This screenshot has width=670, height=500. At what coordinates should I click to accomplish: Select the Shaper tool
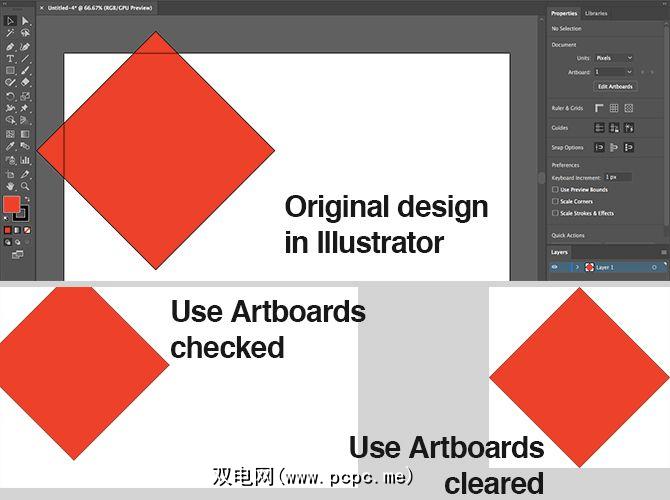10,82
